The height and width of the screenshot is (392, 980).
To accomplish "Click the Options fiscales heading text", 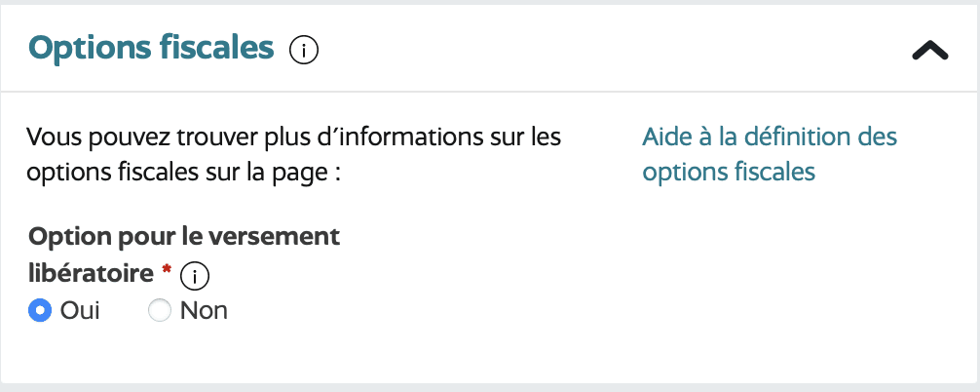I will (x=151, y=48).
